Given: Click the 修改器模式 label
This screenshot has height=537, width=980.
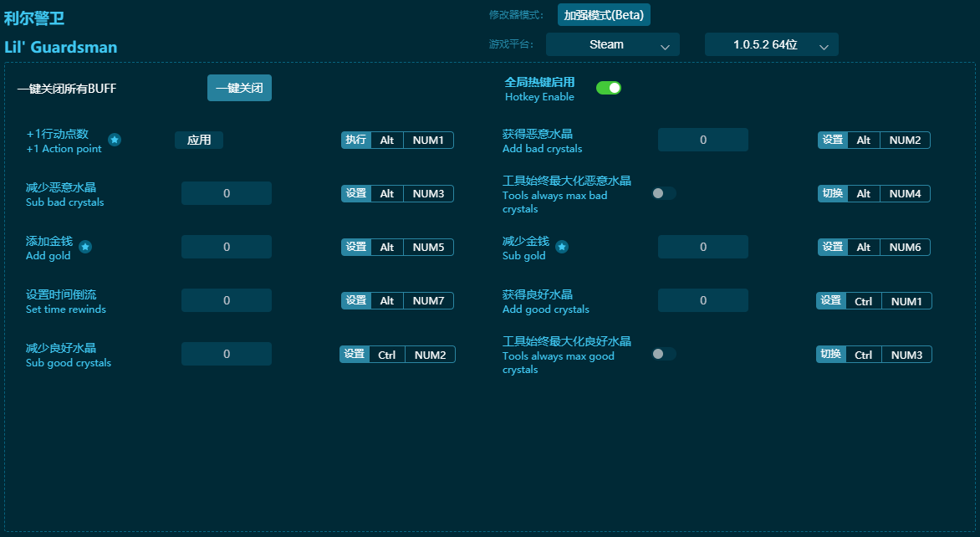Looking at the screenshot, I should (x=516, y=15).
